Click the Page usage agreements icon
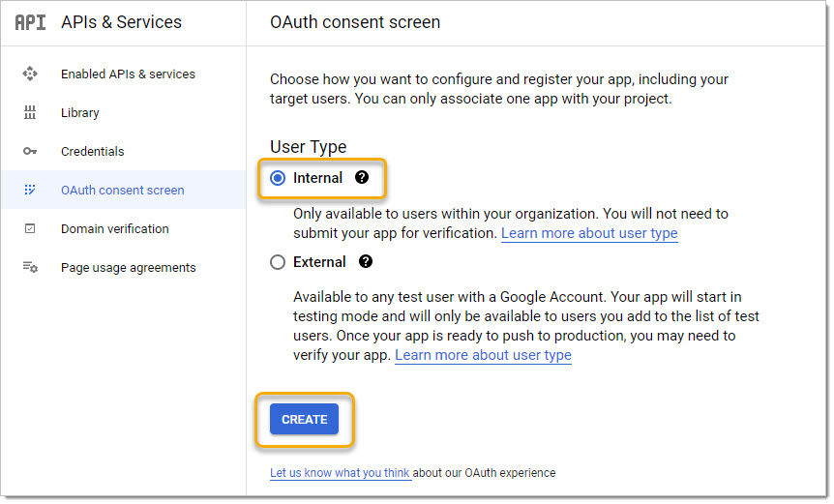Screen dimensions: 834x504 pos(30,267)
